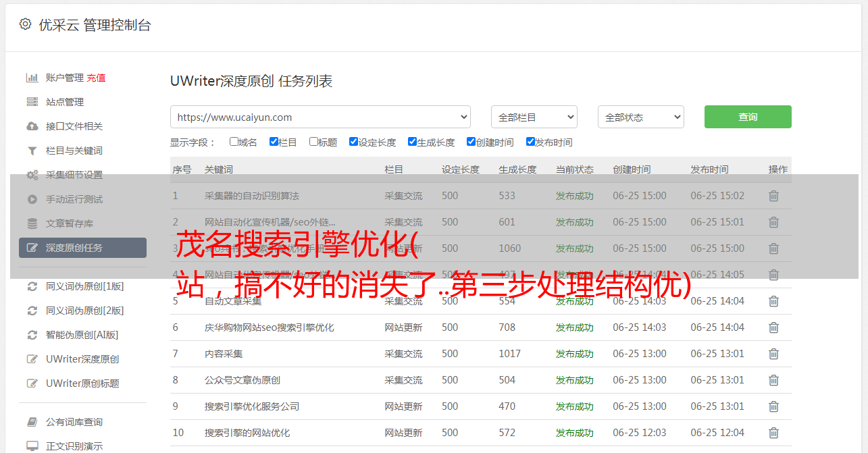Open UWriter原创标题 sidebar link
This screenshot has width=868, height=453.
82,383
